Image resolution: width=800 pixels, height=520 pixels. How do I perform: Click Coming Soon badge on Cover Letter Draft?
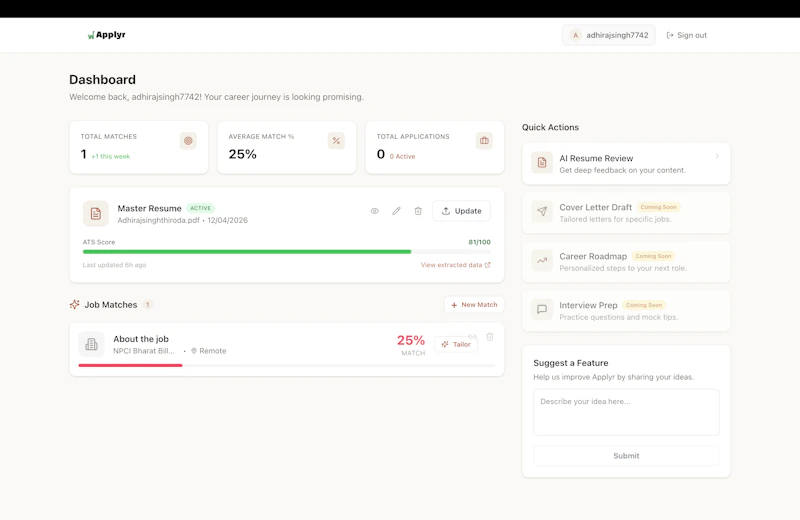coord(658,207)
